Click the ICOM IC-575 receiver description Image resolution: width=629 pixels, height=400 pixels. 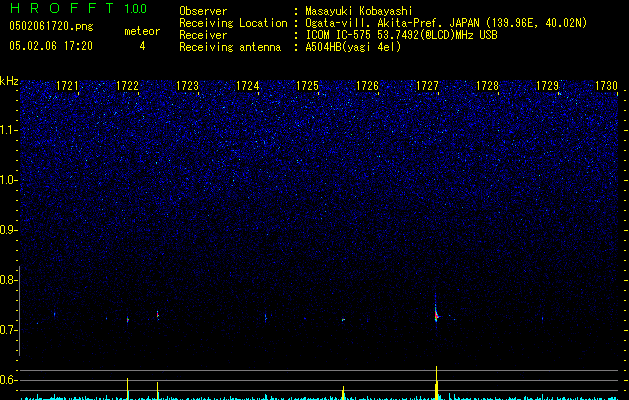coord(401,35)
